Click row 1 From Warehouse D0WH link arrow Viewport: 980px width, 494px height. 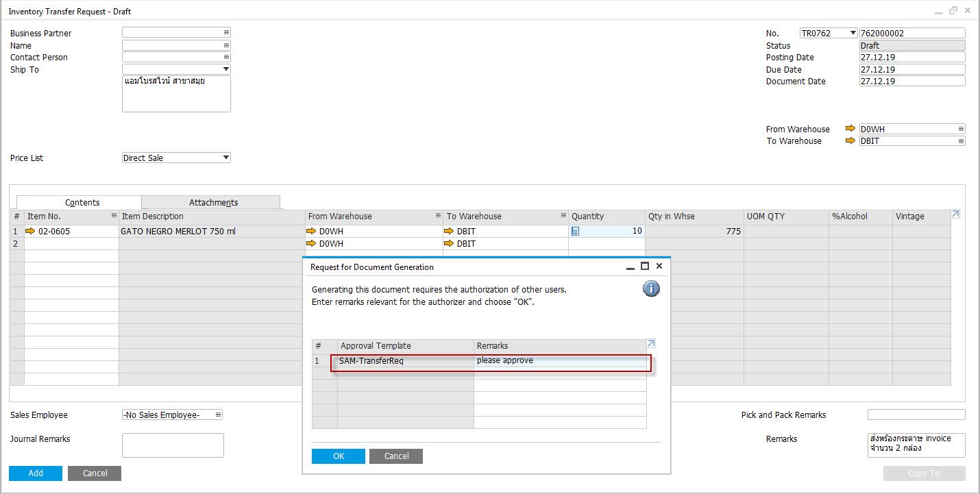coord(312,232)
